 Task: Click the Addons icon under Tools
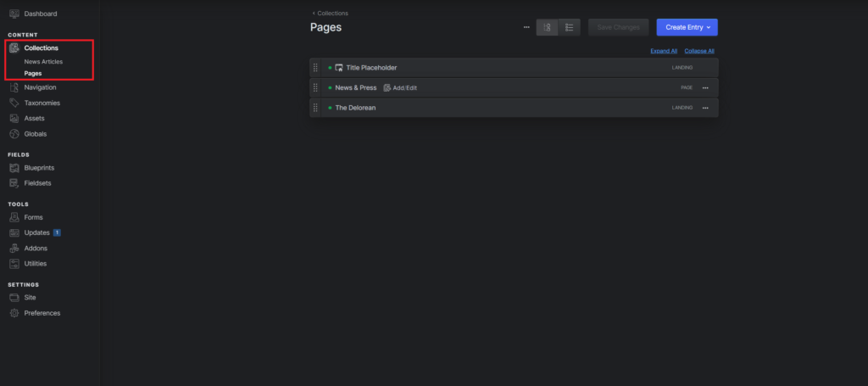14,248
